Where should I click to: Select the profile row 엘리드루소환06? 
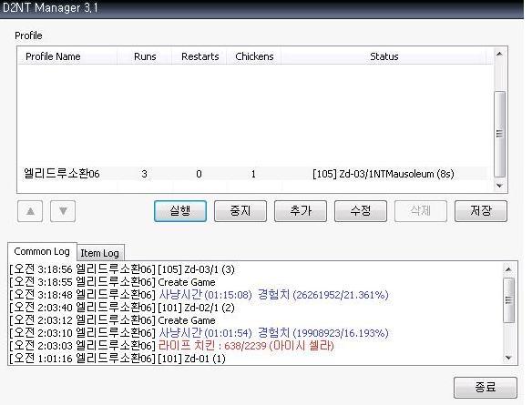(x=252, y=174)
